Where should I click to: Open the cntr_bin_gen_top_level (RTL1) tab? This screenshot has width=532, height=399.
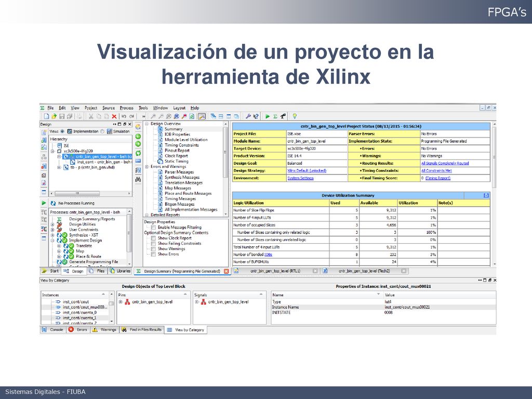(x=275, y=271)
